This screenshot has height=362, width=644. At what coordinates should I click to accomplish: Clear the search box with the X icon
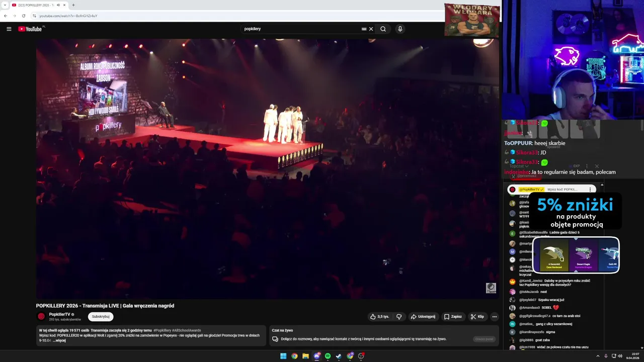[x=371, y=29]
